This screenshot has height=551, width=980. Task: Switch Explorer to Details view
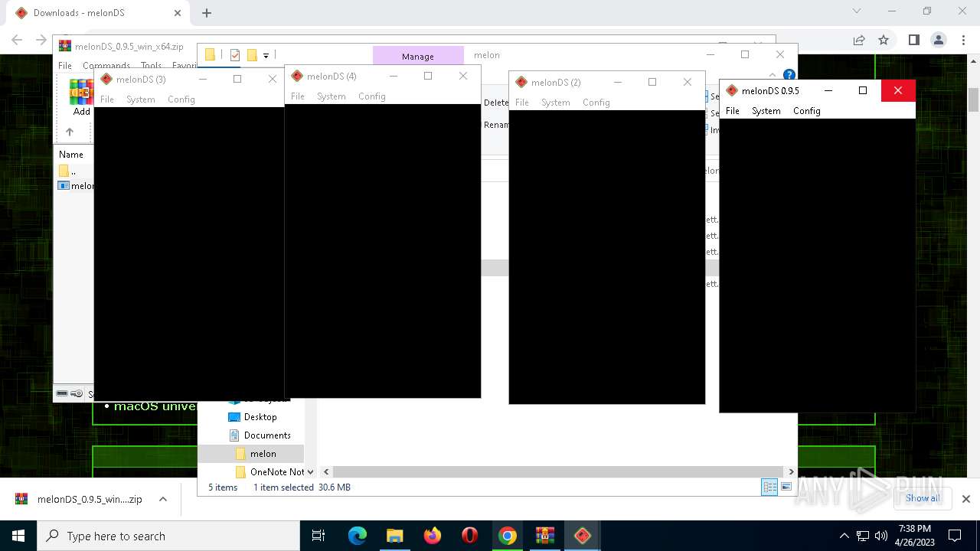[769, 487]
